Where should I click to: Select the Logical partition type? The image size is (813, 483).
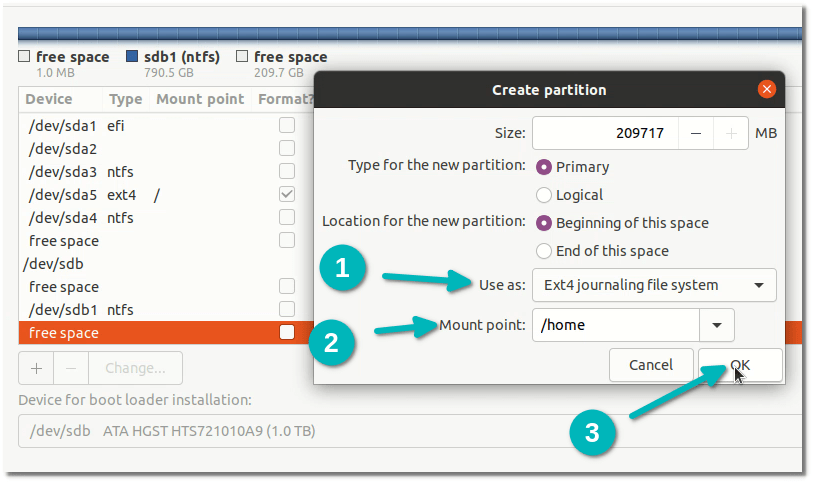(544, 195)
